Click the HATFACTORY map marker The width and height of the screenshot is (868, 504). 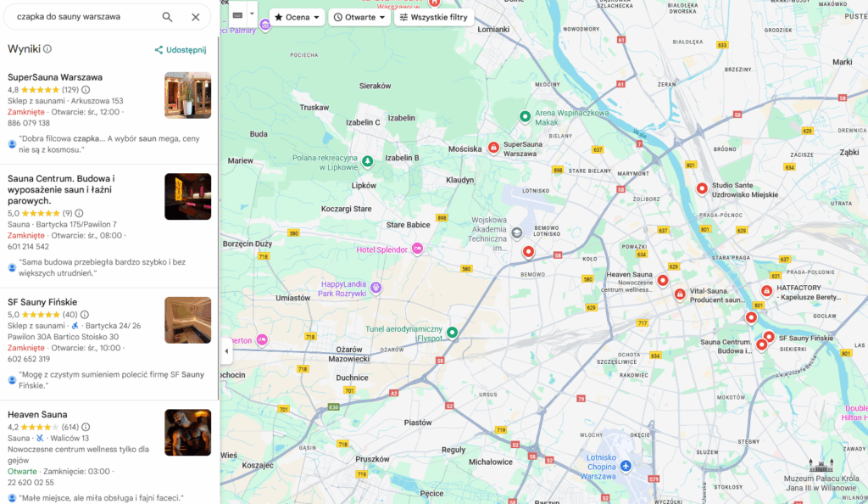click(x=766, y=291)
